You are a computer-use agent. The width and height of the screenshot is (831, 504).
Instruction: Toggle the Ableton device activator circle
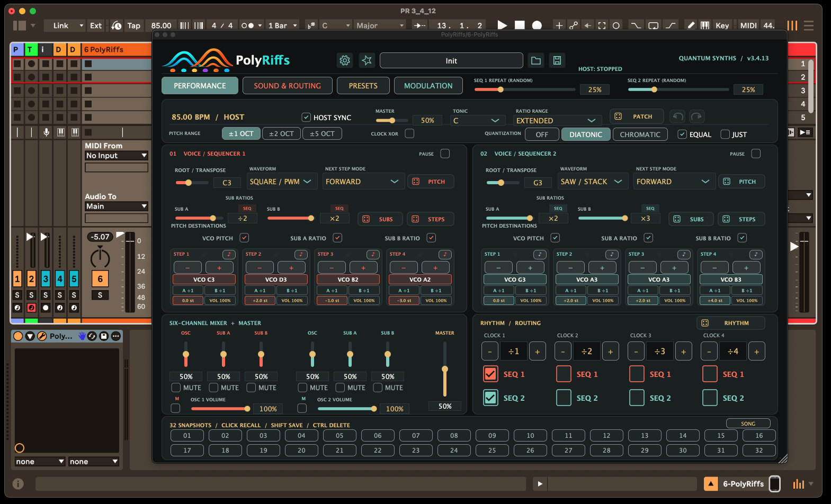click(18, 336)
